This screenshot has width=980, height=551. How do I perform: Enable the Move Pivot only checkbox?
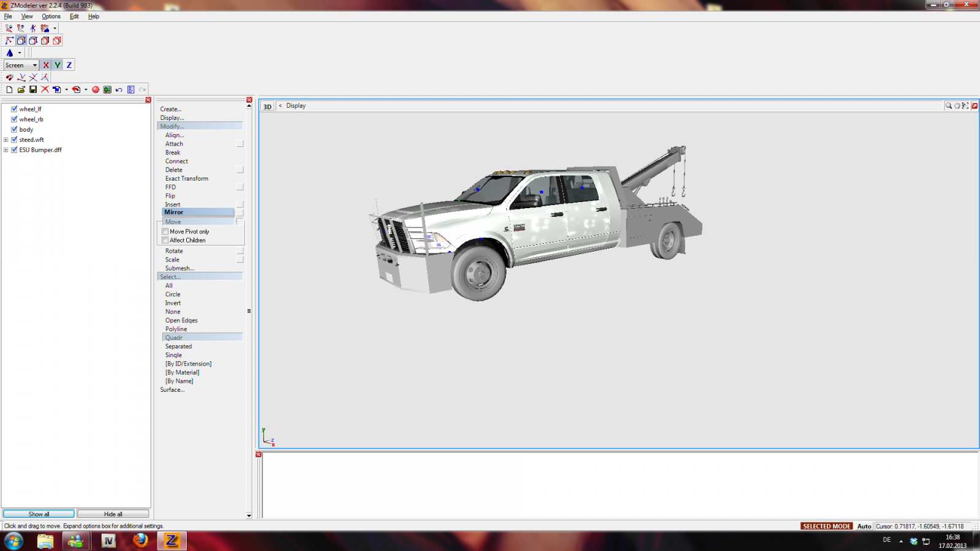click(x=165, y=231)
